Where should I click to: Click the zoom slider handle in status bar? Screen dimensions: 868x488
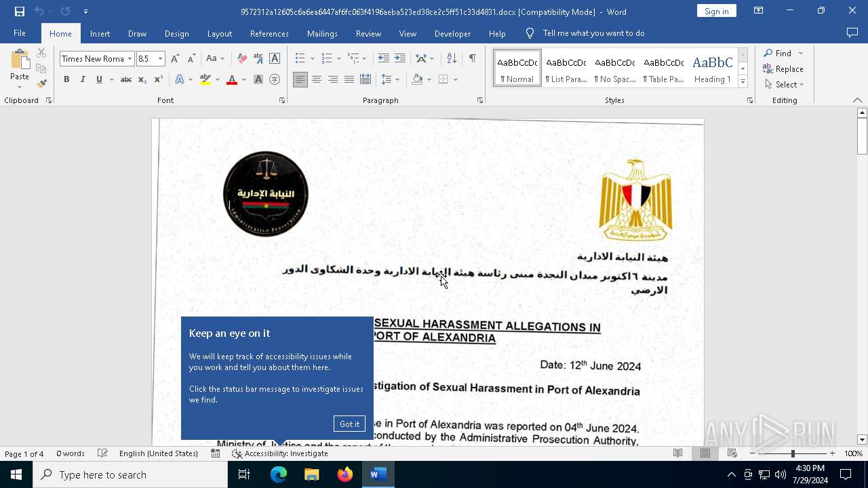pos(793,453)
